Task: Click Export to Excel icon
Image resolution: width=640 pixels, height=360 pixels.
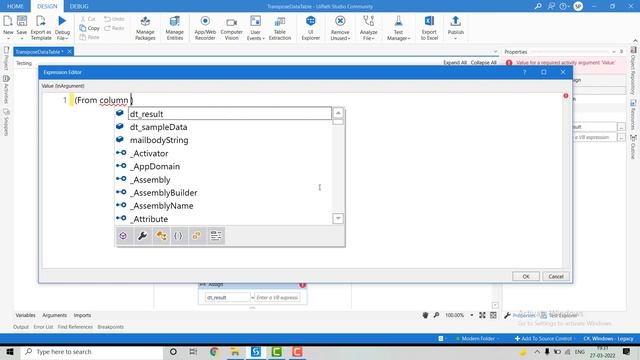Action: pos(429,21)
